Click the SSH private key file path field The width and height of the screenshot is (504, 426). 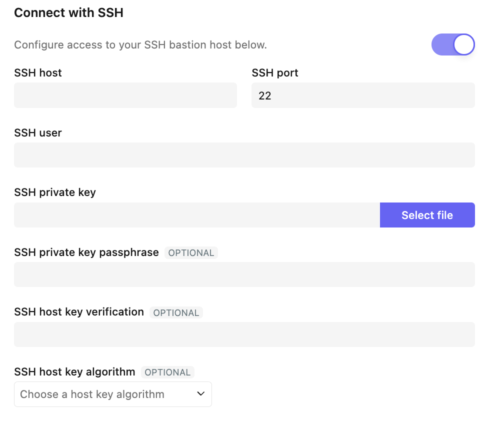(196, 215)
